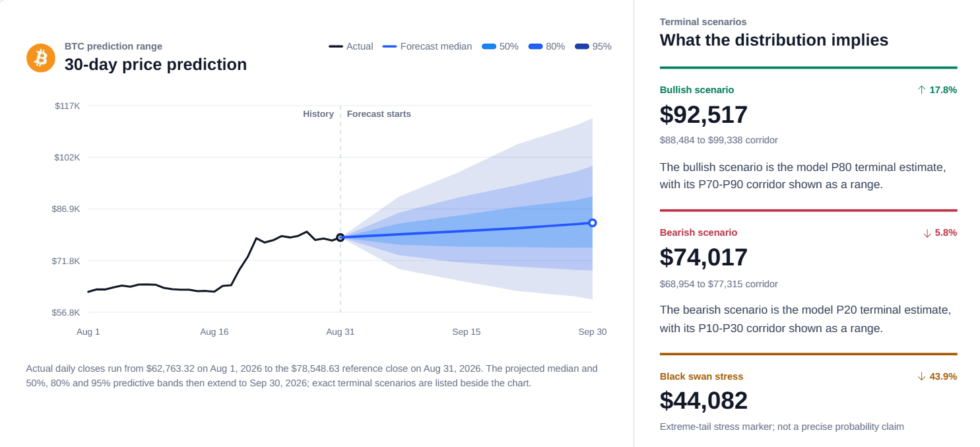This screenshot has width=980, height=447.
Task: Toggle the 95% band legend entry
Action: [593, 46]
